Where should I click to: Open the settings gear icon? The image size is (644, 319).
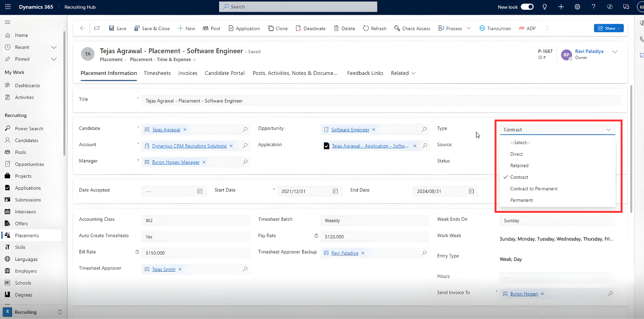tap(577, 7)
